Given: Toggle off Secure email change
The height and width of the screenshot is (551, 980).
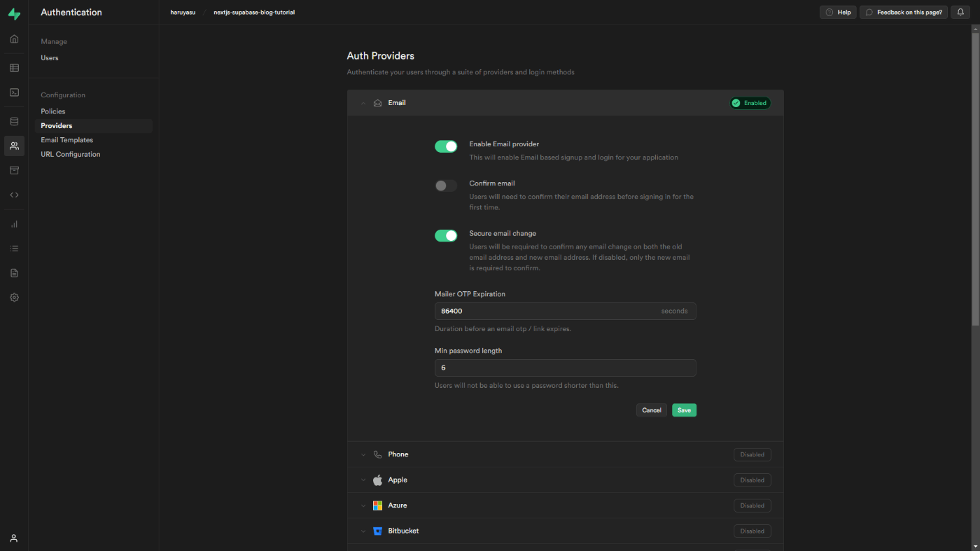Looking at the screenshot, I should pos(446,236).
